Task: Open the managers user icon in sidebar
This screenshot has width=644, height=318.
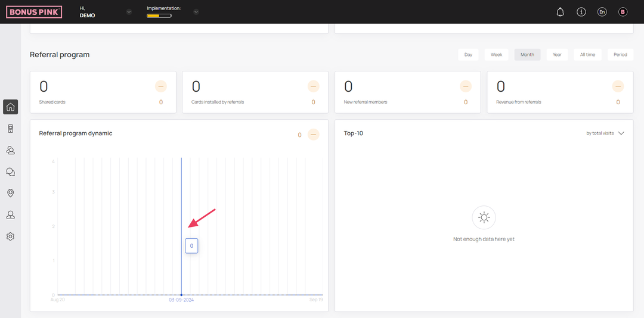Action: (11, 214)
